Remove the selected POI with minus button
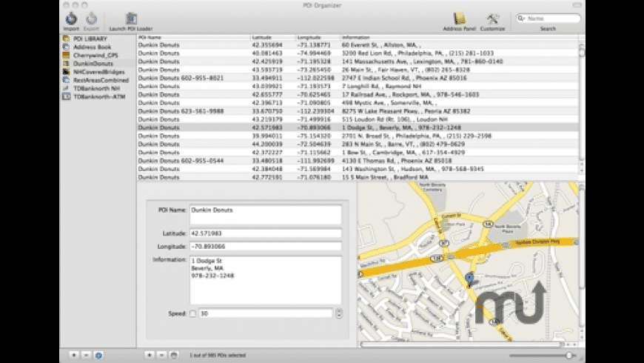Screen dimensions: 644x363 coord(162,355)
